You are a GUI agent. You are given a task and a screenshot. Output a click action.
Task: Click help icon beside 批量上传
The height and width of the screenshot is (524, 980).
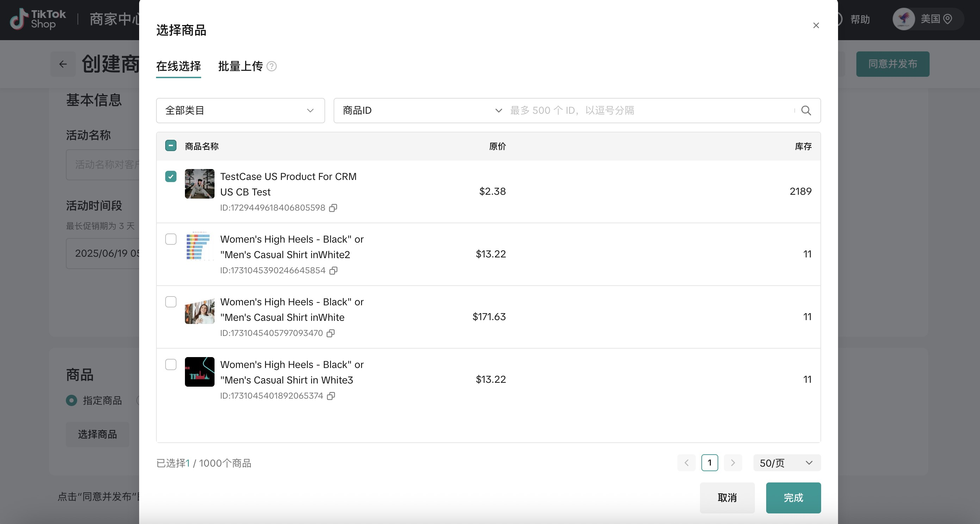click(x=271, y=66)
